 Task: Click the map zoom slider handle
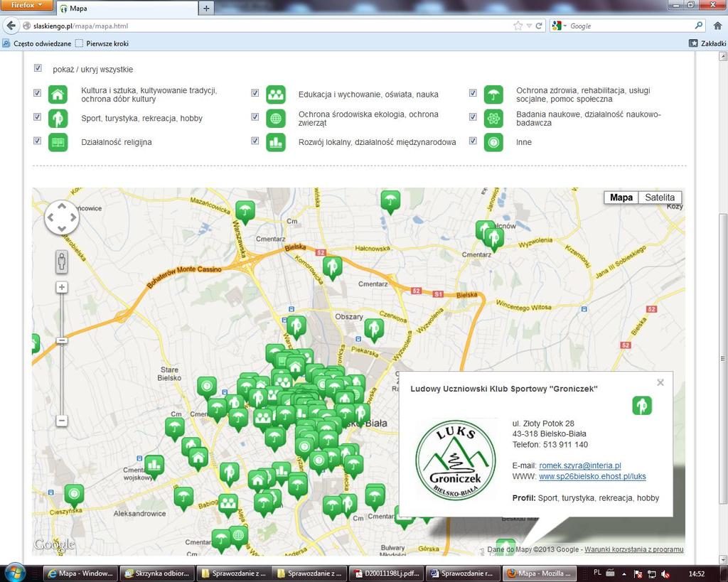(x=62, y=340)
